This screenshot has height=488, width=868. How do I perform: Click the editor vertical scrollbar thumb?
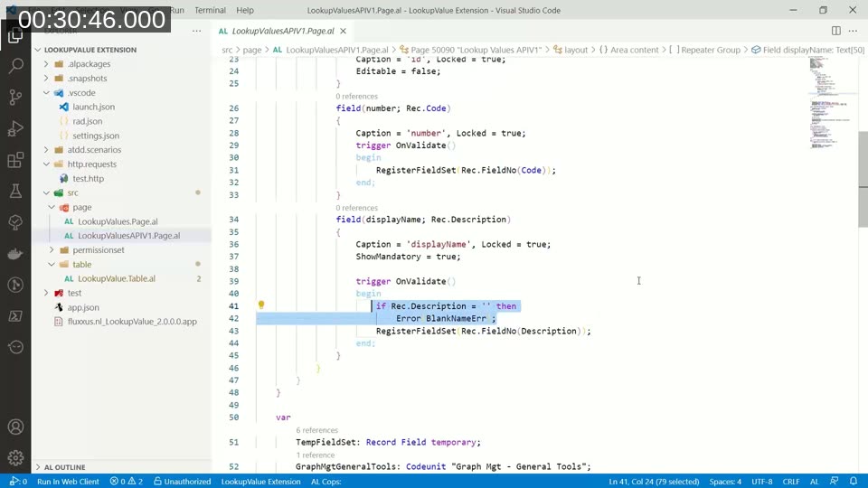[x=863, y=179]
